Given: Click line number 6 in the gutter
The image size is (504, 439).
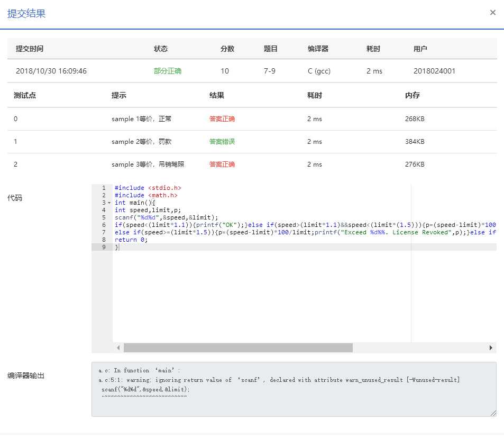Looking at the screenshot, I should [104, 225].
